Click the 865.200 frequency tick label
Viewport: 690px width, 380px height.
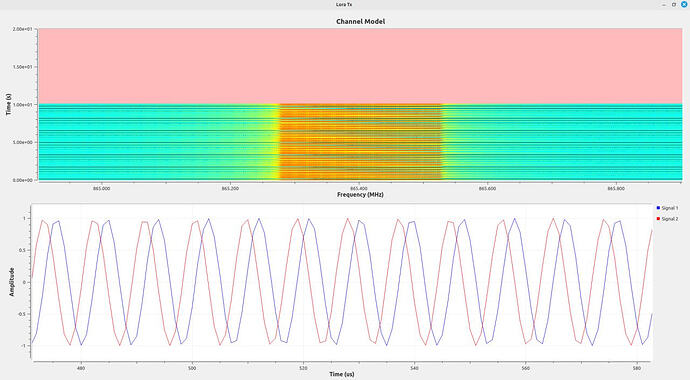(x=230, y=189)
